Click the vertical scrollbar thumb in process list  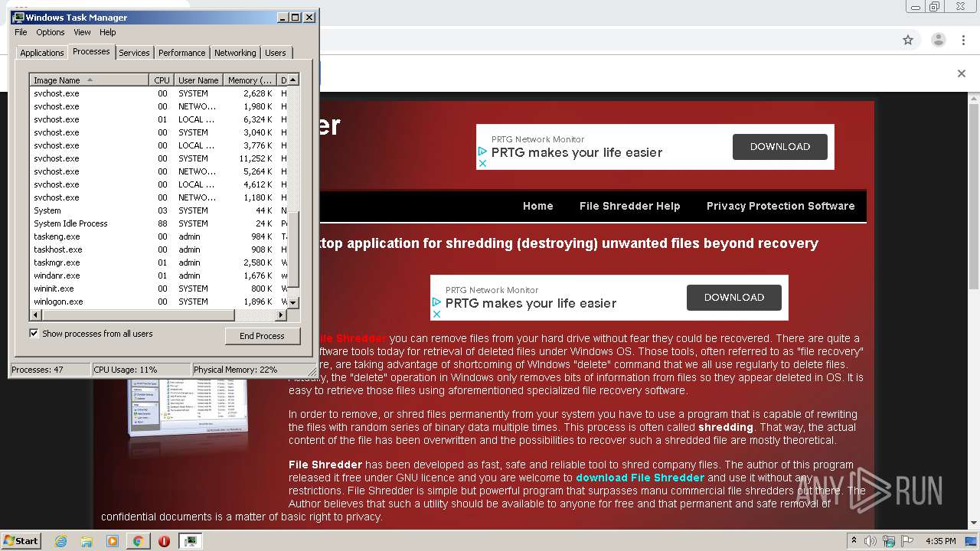coord(293,249)
